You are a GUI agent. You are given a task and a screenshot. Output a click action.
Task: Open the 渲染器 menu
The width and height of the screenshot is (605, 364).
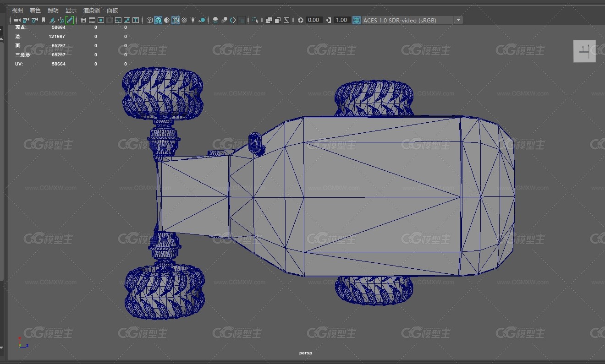(92, 10)
